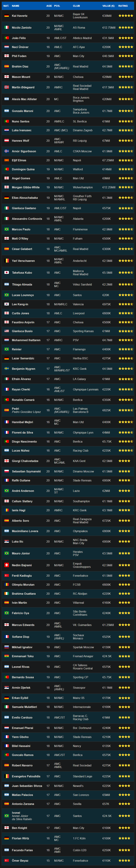The height and width of the screenshot is (868, 136).
Task: Open João Félix's player profile
Action: tap(19, 38)
